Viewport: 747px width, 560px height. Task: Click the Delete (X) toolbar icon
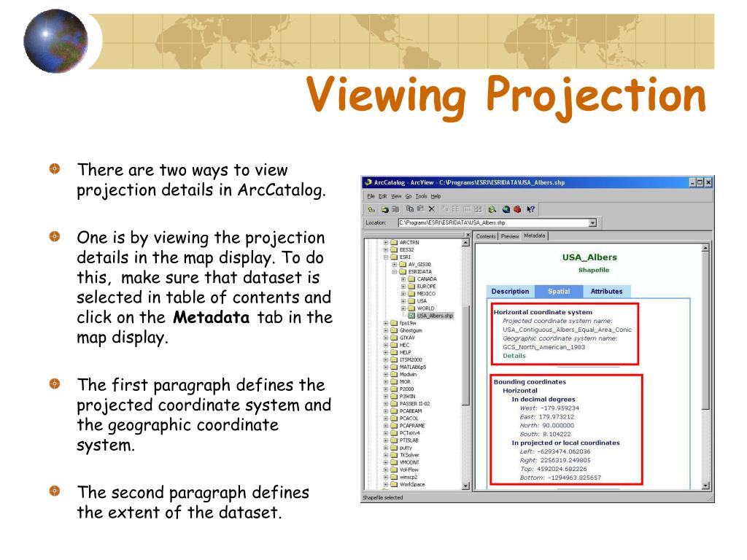point(432,209)
